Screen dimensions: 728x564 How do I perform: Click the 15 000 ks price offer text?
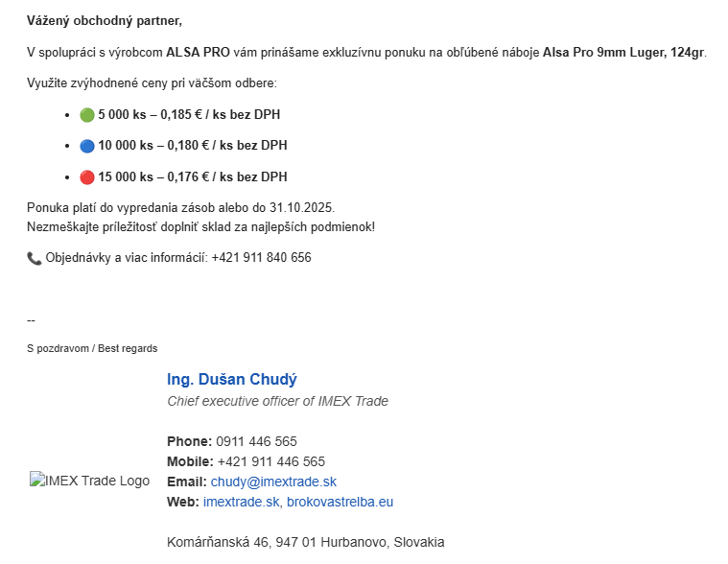pyautogui.click(x=192, y=177)
